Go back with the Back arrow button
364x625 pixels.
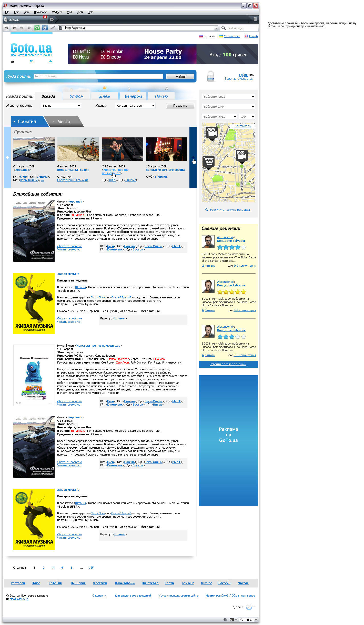point(14,28)
